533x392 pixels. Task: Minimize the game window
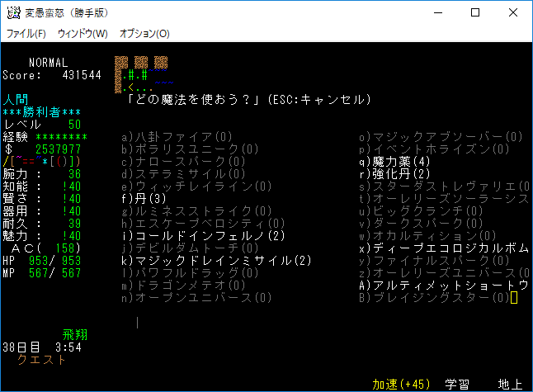[436, 13]
